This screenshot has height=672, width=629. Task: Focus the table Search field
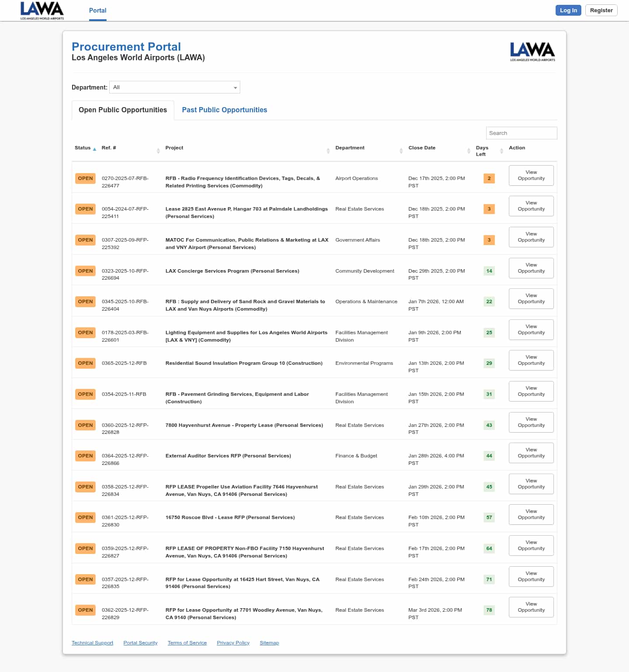(521, 133)
